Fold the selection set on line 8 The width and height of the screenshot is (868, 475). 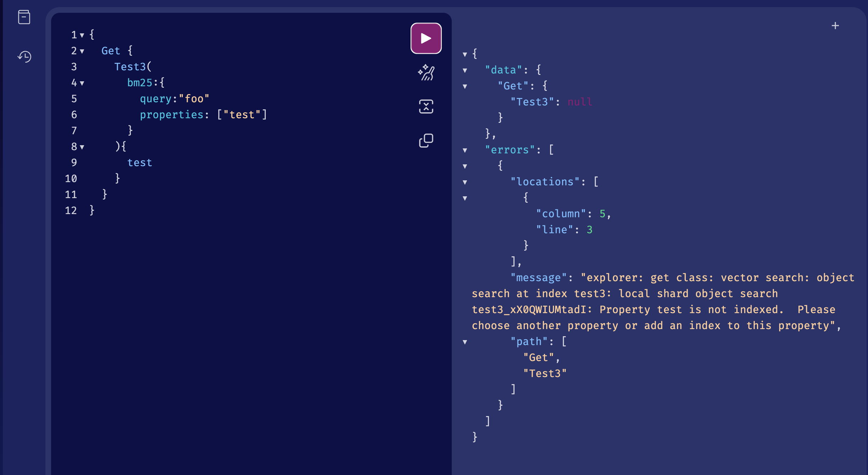(x=82, y=147)
